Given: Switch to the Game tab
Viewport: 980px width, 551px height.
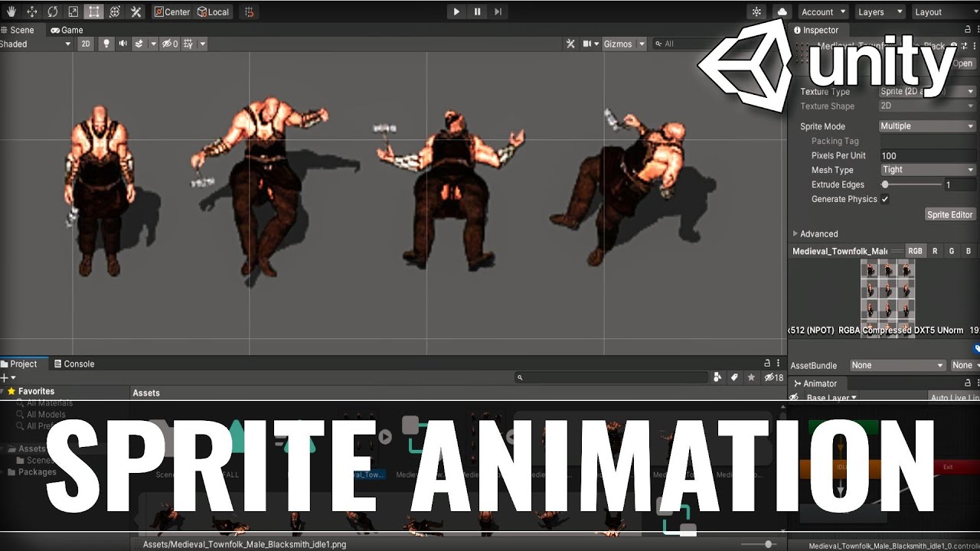Looking at the screenshot, I should pos(67,30).
